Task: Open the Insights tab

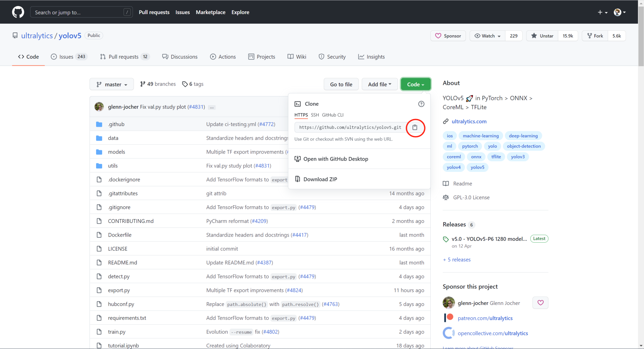Action: [x=371, y=57]
